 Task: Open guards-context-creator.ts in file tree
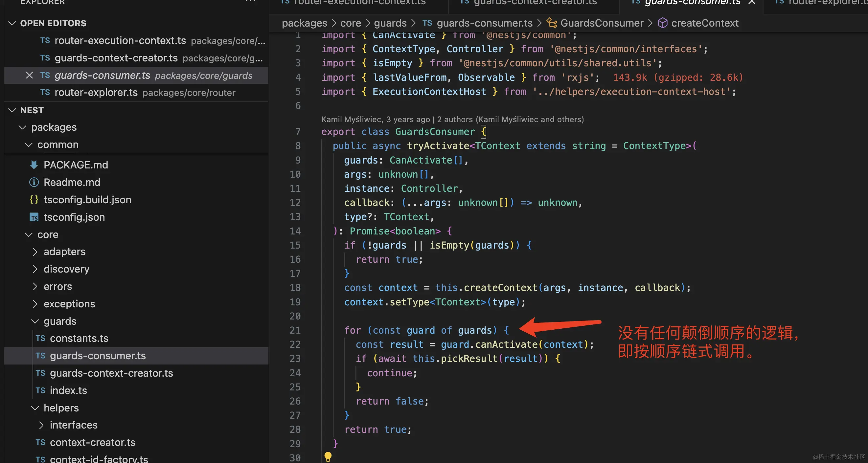(136, 373)
